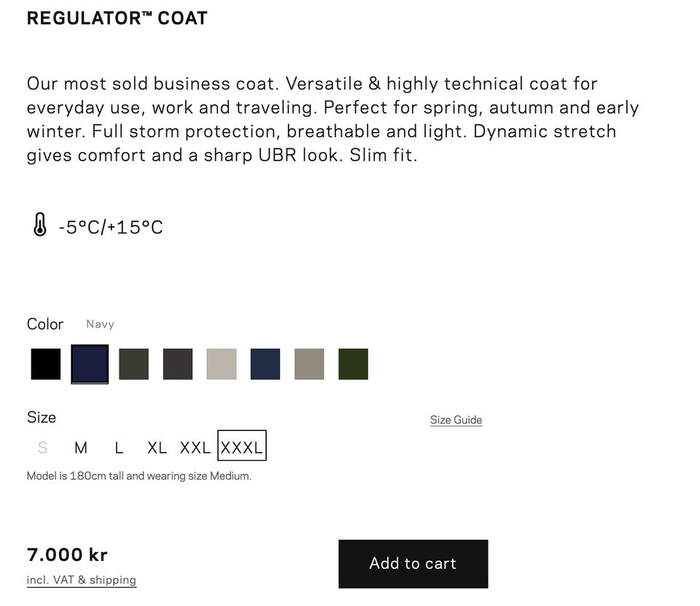Select the boxed XXXL size
This screenshot has width=700, height=606.
(x=242, y=446)
